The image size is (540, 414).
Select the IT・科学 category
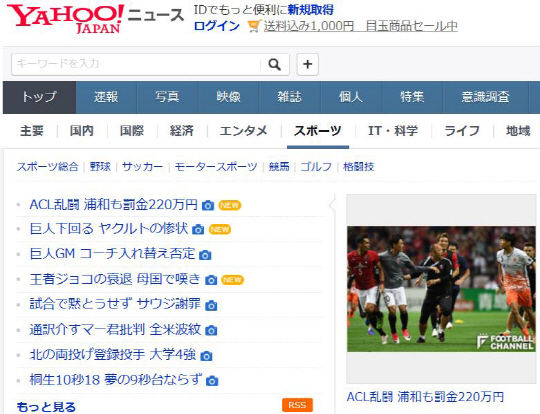click(393, 131)
